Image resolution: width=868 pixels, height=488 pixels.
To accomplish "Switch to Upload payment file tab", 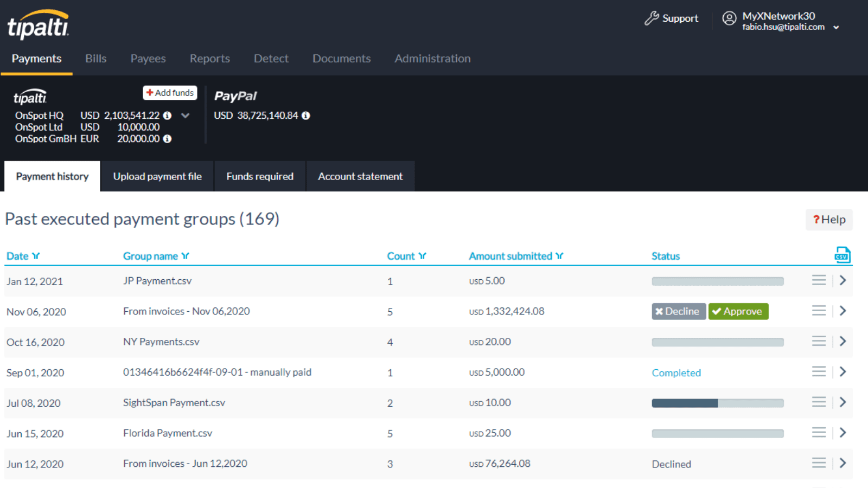I will (x=157, y=176).
